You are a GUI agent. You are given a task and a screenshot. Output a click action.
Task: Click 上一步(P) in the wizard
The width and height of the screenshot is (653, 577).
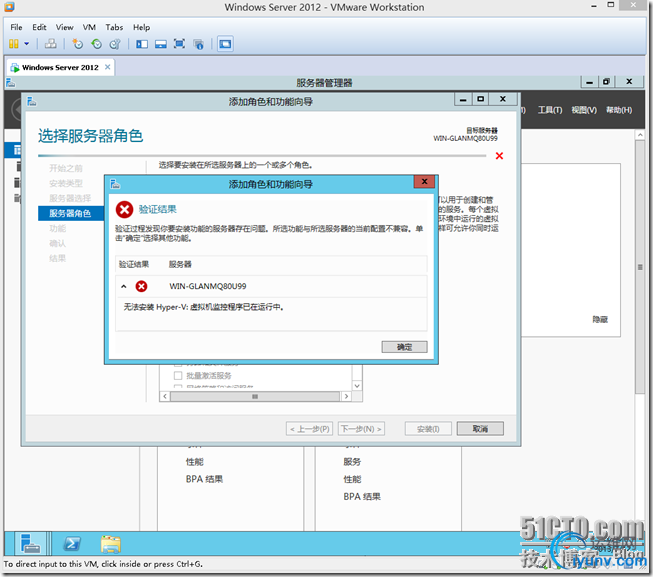[309, 429]
